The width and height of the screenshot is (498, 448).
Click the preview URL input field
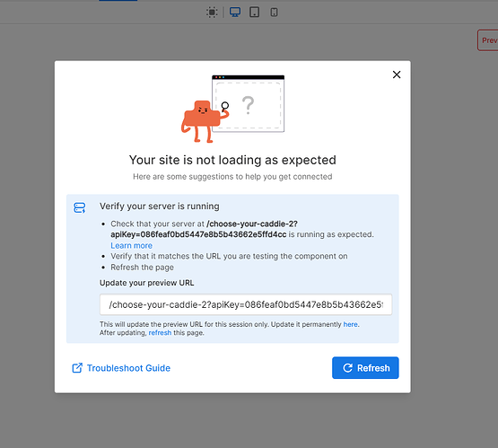(x=246, y=304)
